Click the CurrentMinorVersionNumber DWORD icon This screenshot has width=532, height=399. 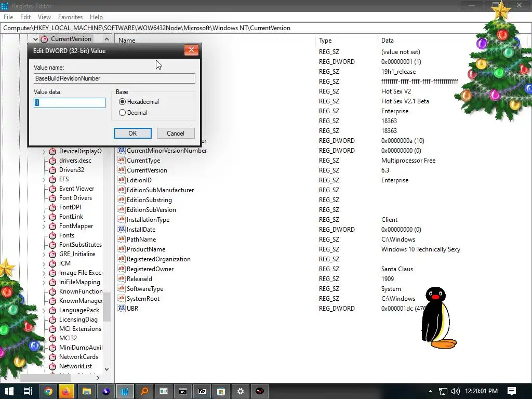point(122,150)
